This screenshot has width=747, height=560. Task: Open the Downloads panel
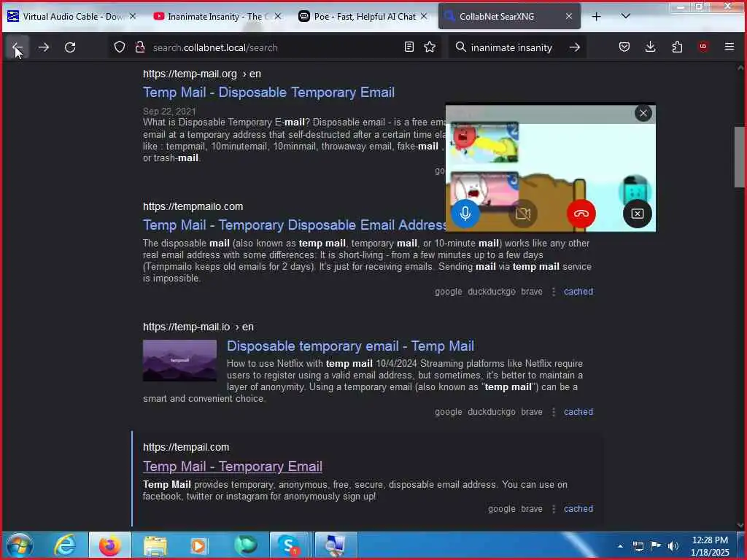[650, 47]
